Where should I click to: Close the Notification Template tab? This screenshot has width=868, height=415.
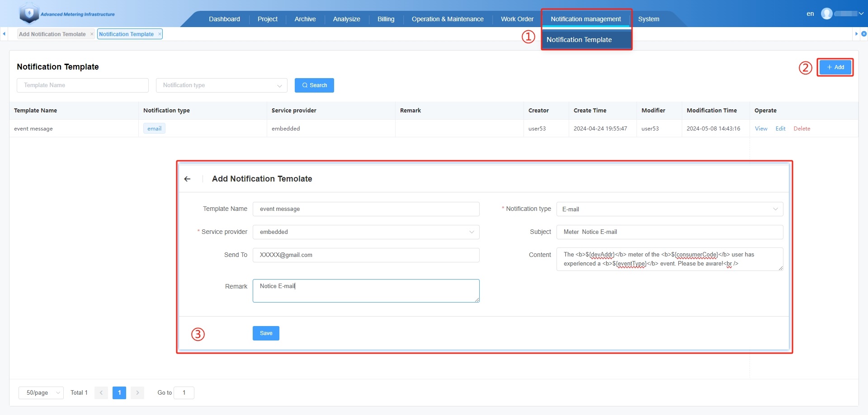pyautogui.click(x=160, y=34)
